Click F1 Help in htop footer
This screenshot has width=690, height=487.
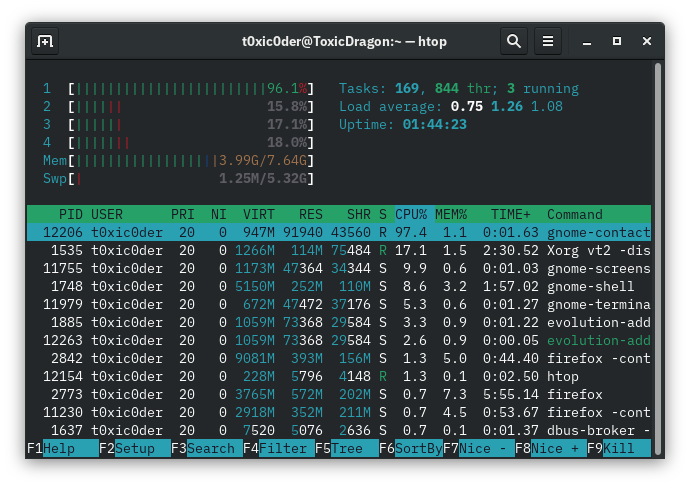[x=63, y=448]
